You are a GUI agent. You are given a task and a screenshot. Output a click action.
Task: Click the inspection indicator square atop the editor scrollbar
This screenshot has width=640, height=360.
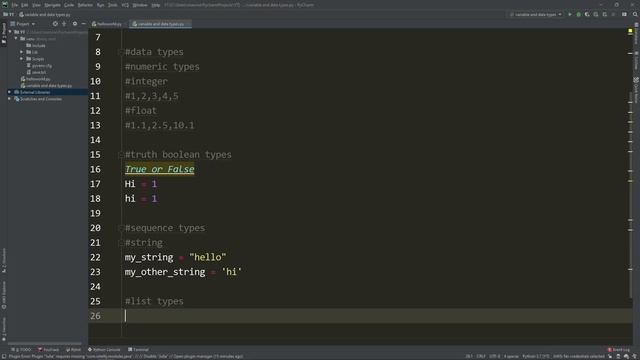[630, 31]
